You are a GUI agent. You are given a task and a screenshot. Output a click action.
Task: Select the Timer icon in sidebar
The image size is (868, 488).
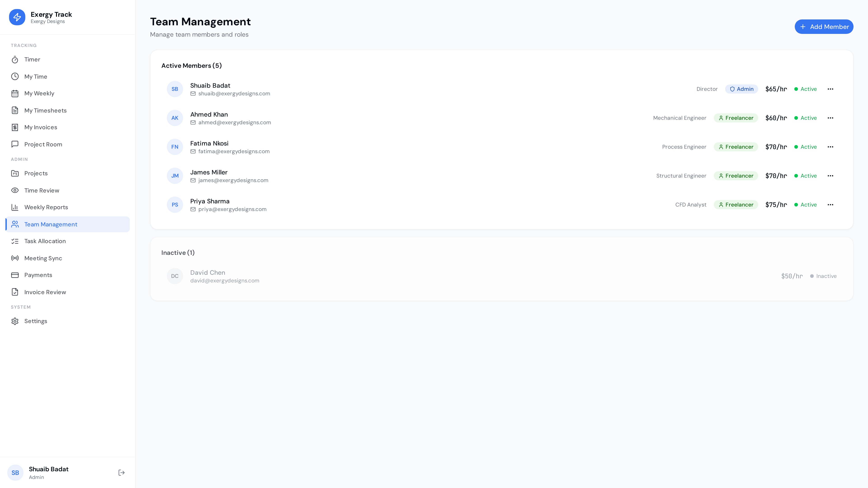[x=15, y=59]
